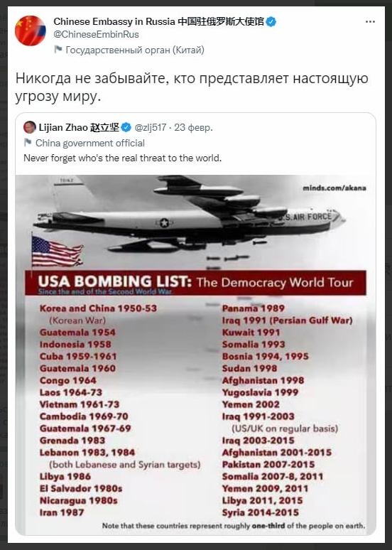This screenshot has width=392, height=550.
Task: Click the American flag in the image
Action: (57, 251)
